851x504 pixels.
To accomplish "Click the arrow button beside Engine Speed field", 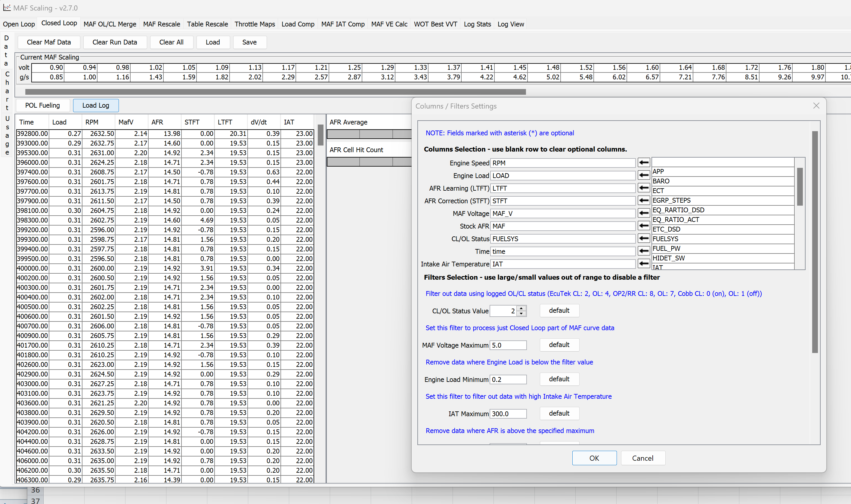I will point(643,163).
